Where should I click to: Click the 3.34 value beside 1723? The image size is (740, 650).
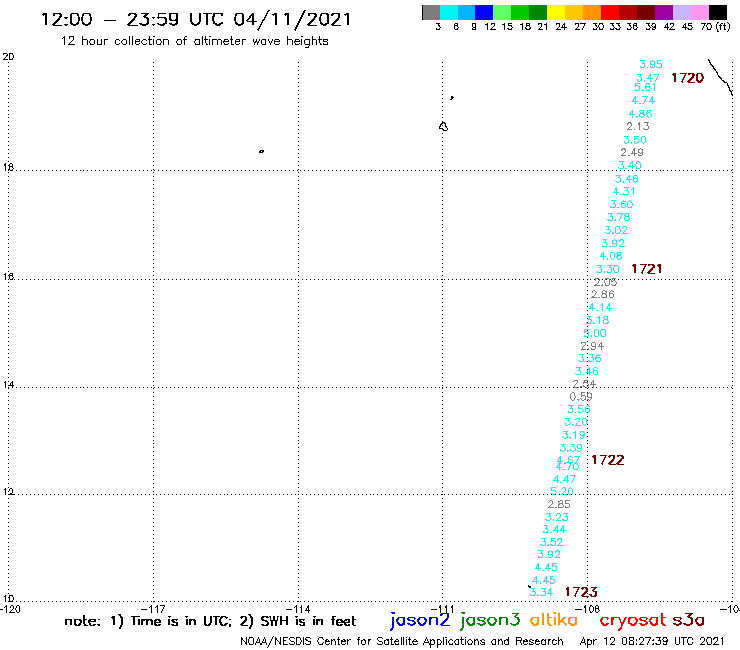541,592
